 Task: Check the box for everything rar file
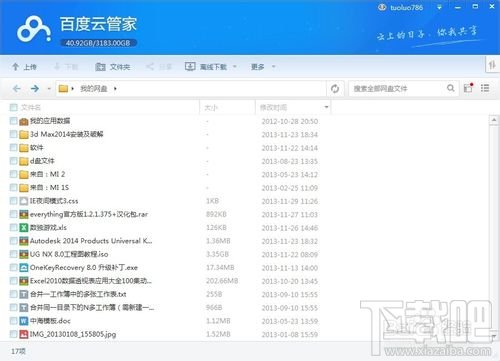click(14, 214)
